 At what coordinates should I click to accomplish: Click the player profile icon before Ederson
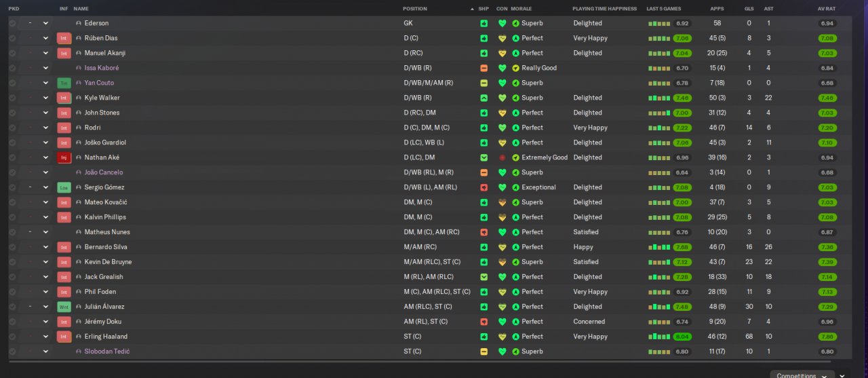[x=79, y=23]
